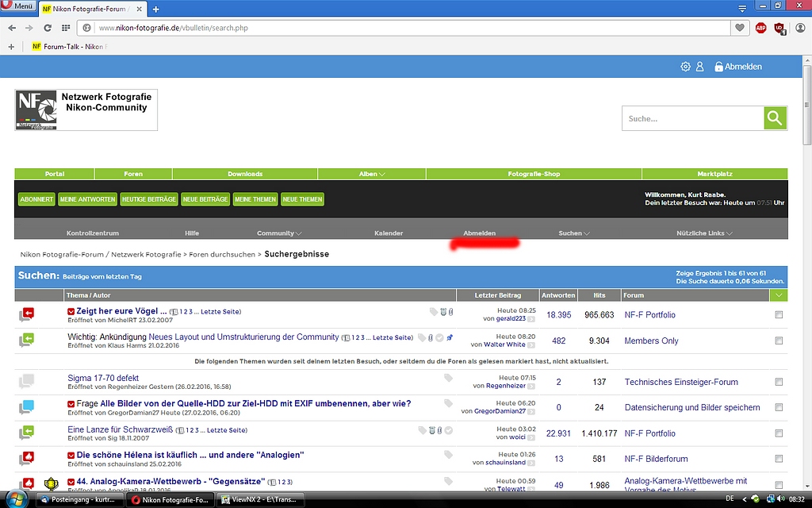Viewport: 812px width, 508px height.
Task: Tick checkbox in Datensicherung und Bilder speichern row
Action: (779, 407)
